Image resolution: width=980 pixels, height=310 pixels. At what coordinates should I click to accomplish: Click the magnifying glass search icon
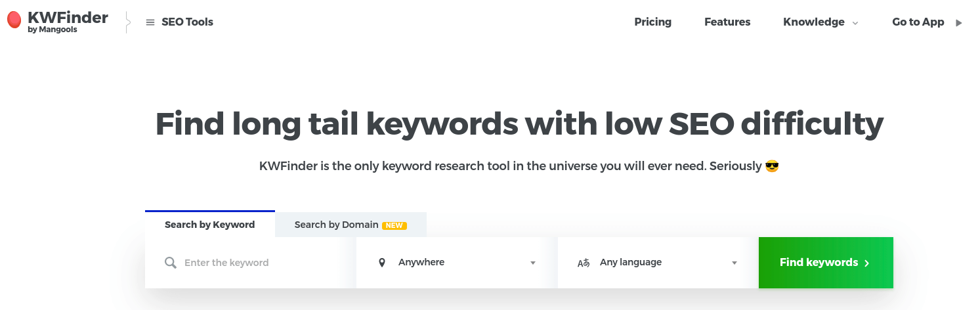(x=171, y=263)
